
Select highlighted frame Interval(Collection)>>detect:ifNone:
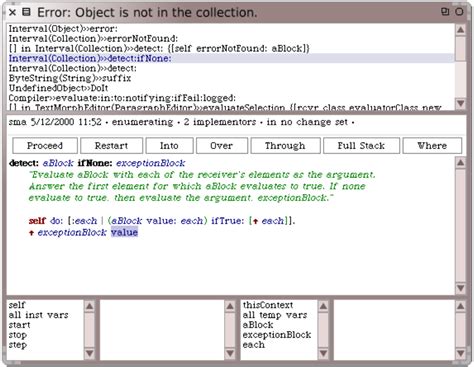tap(230, 58)
